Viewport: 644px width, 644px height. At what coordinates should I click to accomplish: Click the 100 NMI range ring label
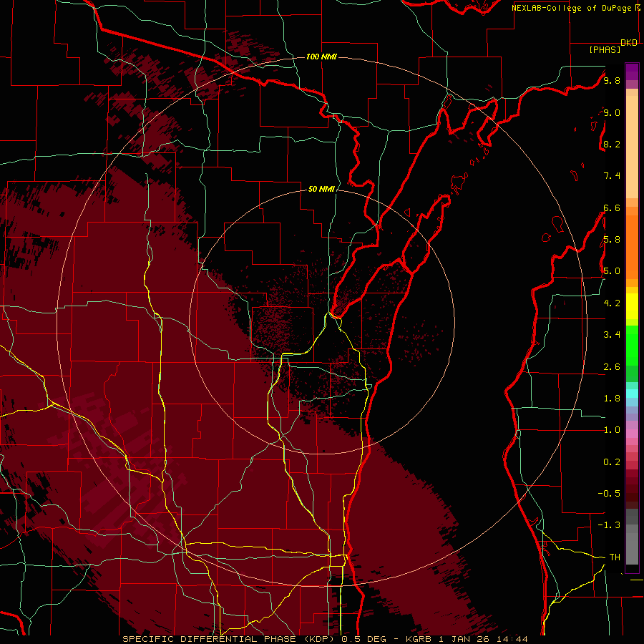coord(321,57)
